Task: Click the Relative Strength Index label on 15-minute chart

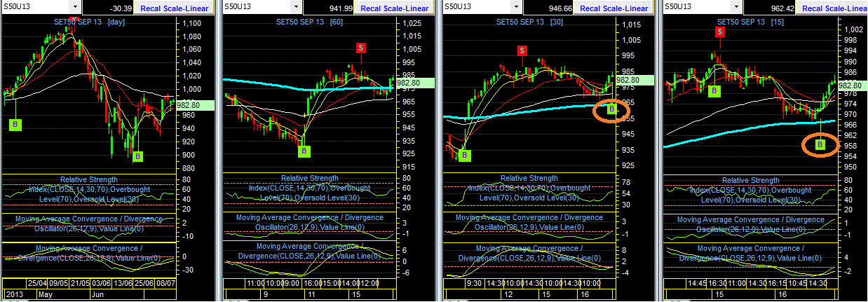Action: [x=750, y=190]
